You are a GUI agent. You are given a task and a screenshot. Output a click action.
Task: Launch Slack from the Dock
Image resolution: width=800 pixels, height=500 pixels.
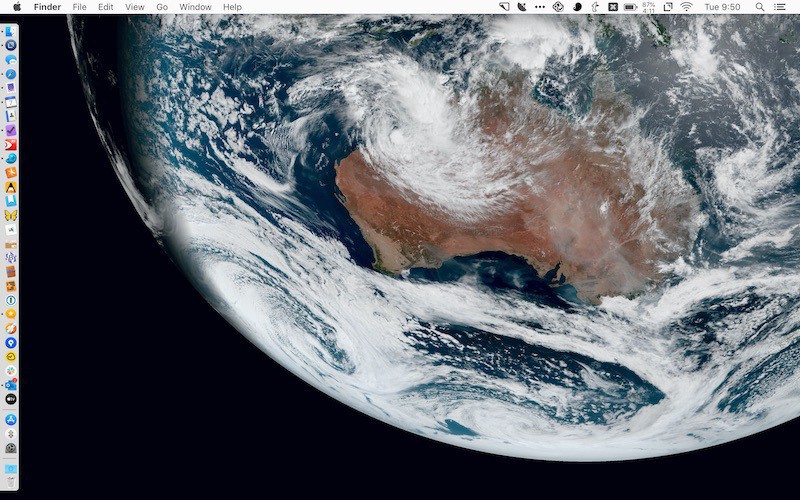tap(11, 371)
